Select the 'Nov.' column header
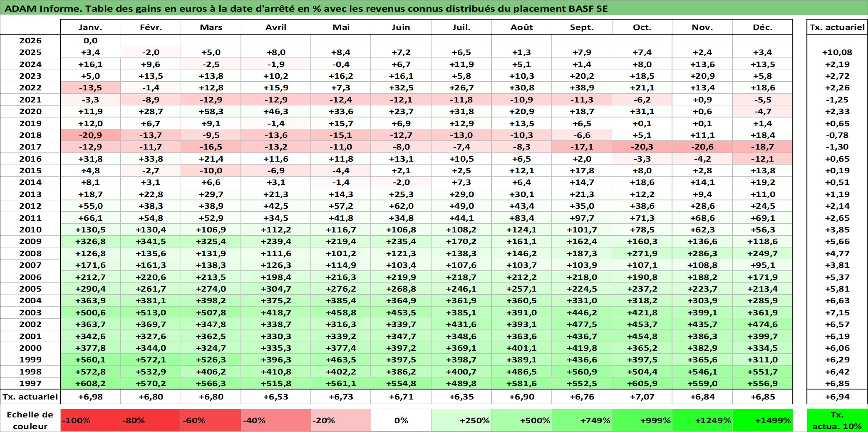The image size is (868, 432). click(x=702, y=27)
